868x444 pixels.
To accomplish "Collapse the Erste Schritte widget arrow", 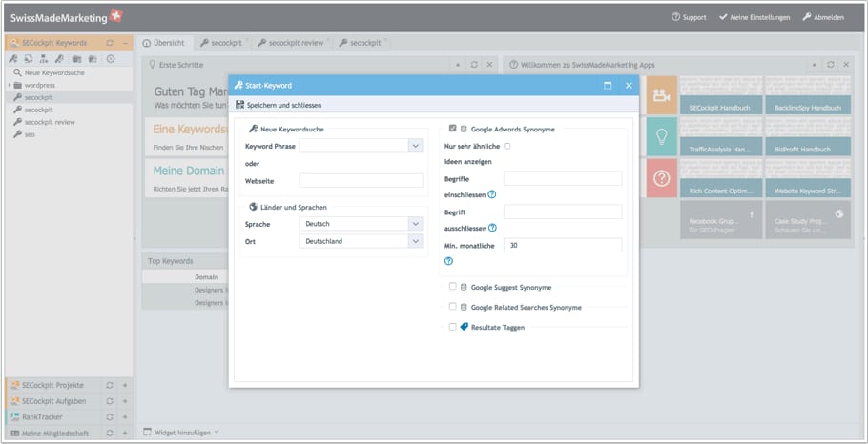I will (x=458, y=65).
